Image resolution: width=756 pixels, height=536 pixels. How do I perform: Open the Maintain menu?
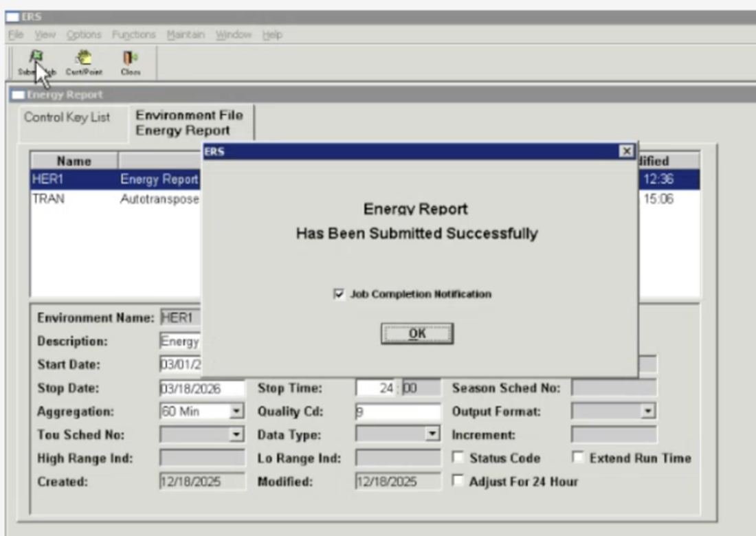(x=186, y=35)
